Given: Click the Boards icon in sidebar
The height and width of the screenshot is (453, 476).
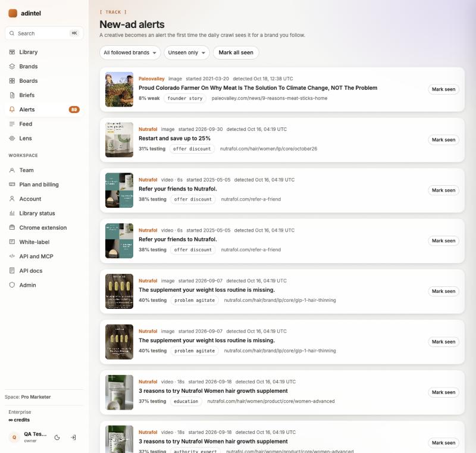Looking at the screenshot, I should pos(12,81).
